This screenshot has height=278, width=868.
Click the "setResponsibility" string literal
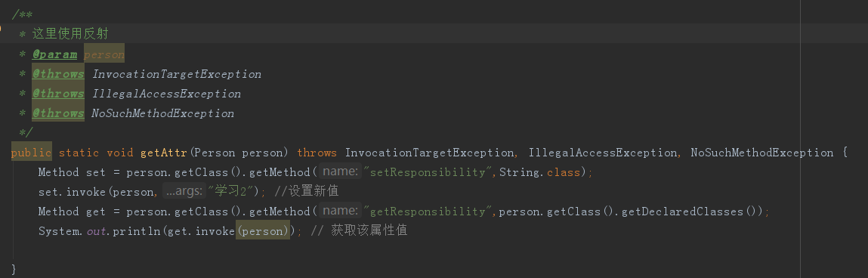coord(428,172)
